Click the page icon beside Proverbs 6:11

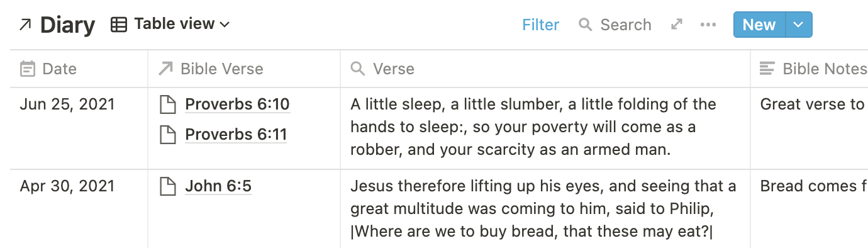[167, 134]
